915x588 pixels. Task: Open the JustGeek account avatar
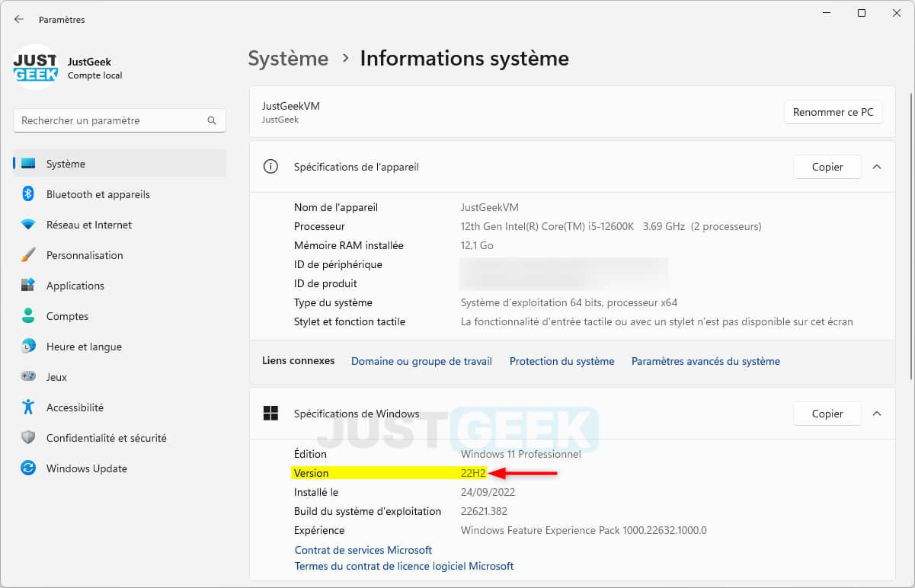[35, 67]
